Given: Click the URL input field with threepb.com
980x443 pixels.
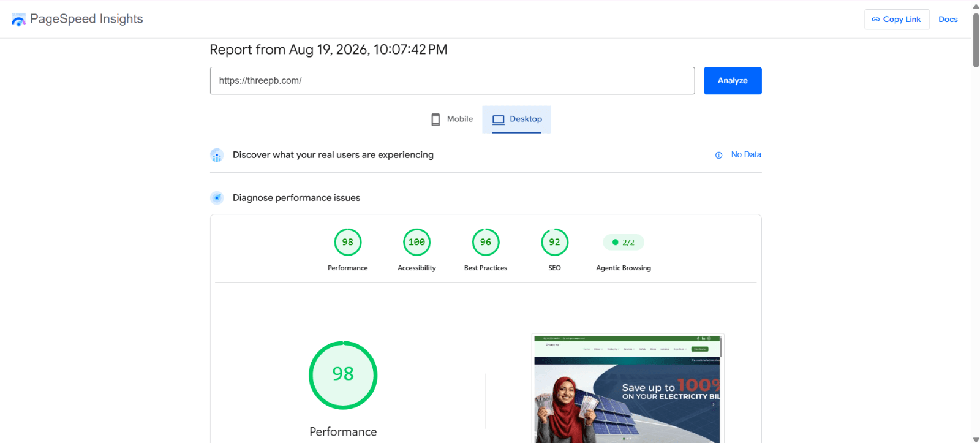Looking at the screenshot, I should (x=452, y=80).
